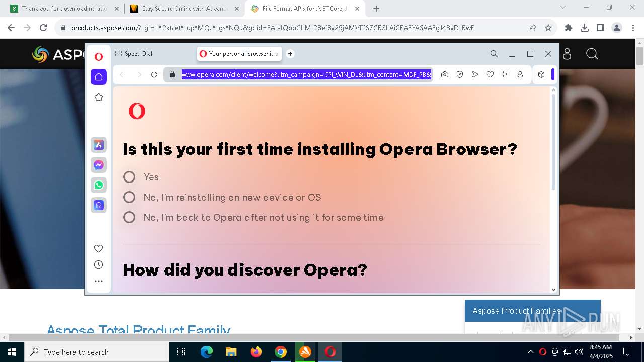Open WhatsApp in Opera sidebar
644x362 pixels.
click(99, 185)
